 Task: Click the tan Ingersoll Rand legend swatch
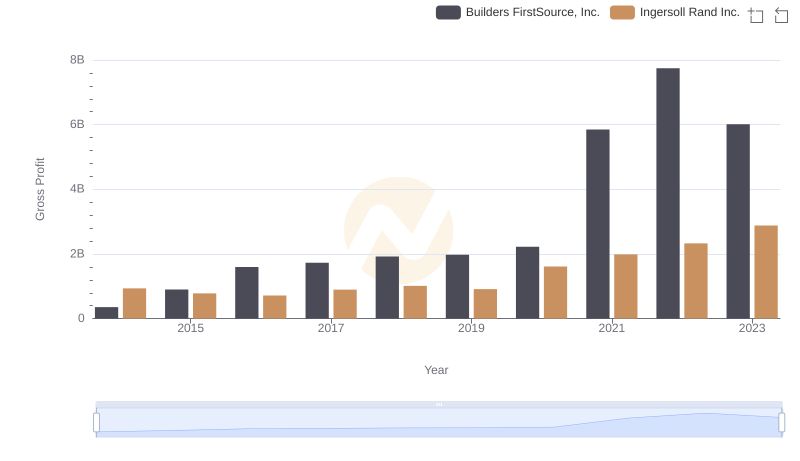622,12
